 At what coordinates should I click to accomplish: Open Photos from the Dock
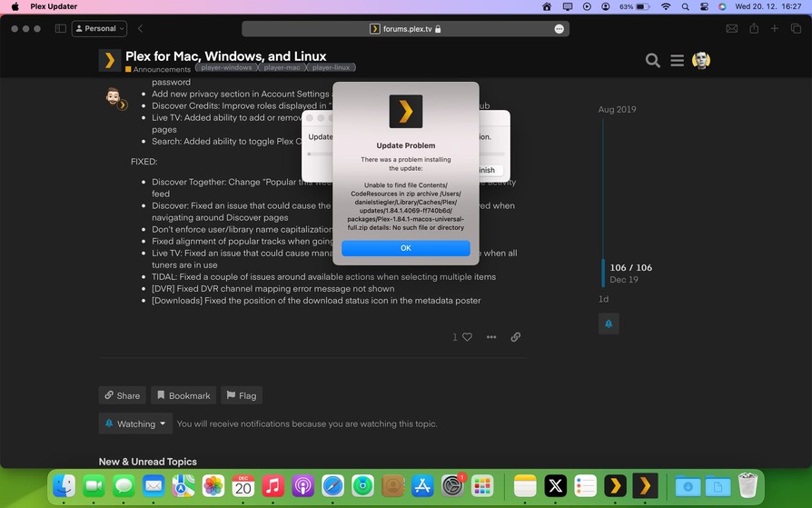[x=213, y=486]
